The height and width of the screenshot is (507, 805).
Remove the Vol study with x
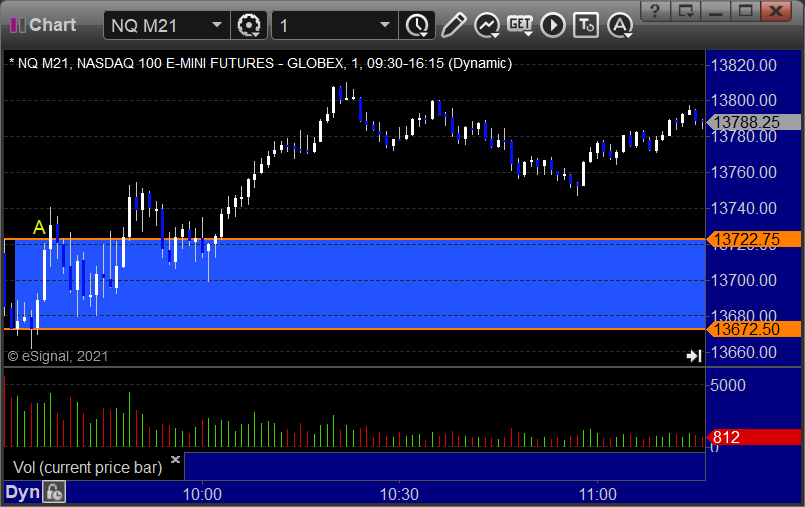pyautogui.click(x=175, y=459)
